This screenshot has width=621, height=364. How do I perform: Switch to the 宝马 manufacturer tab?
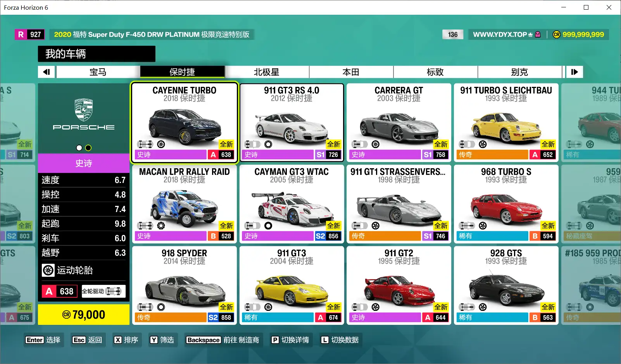pyautogui.click(x=98, y=72)
